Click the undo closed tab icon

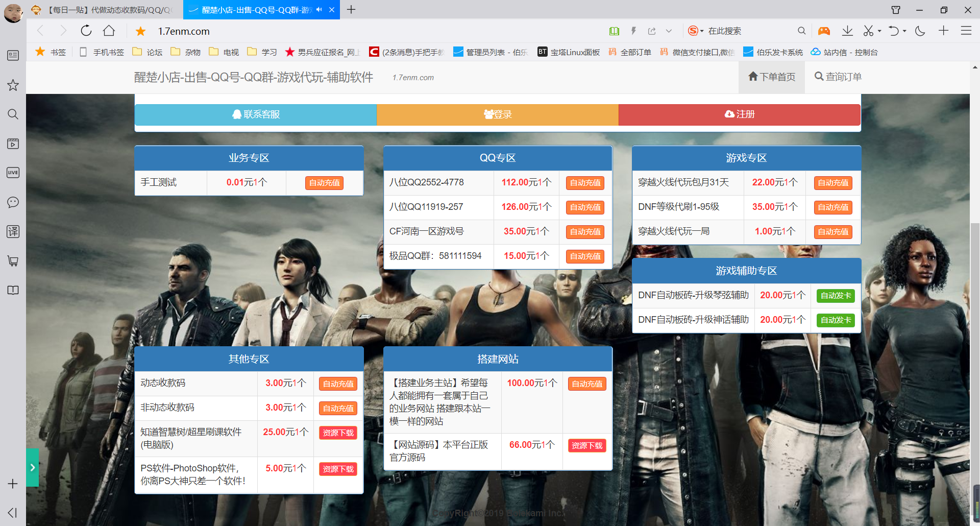(893, 31)
